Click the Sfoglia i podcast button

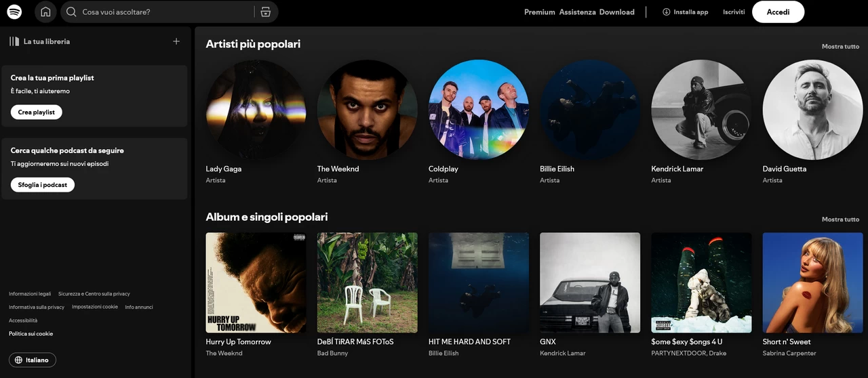coord(43,184)
